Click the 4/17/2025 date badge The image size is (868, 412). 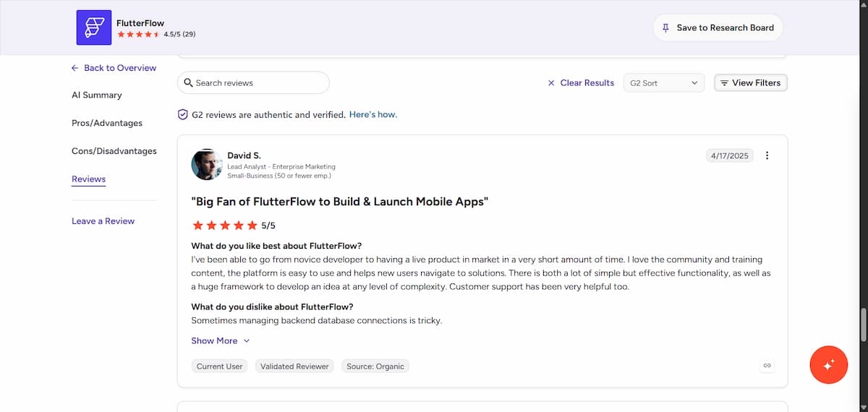pyautogui.click(x=730, y=155)
